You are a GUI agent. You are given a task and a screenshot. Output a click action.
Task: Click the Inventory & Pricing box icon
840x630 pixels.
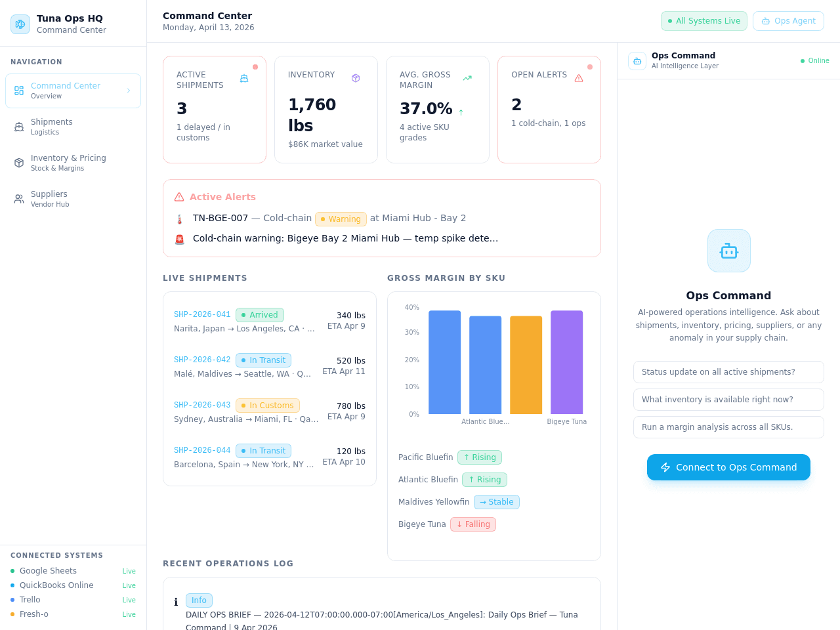[x=19, y=163]
